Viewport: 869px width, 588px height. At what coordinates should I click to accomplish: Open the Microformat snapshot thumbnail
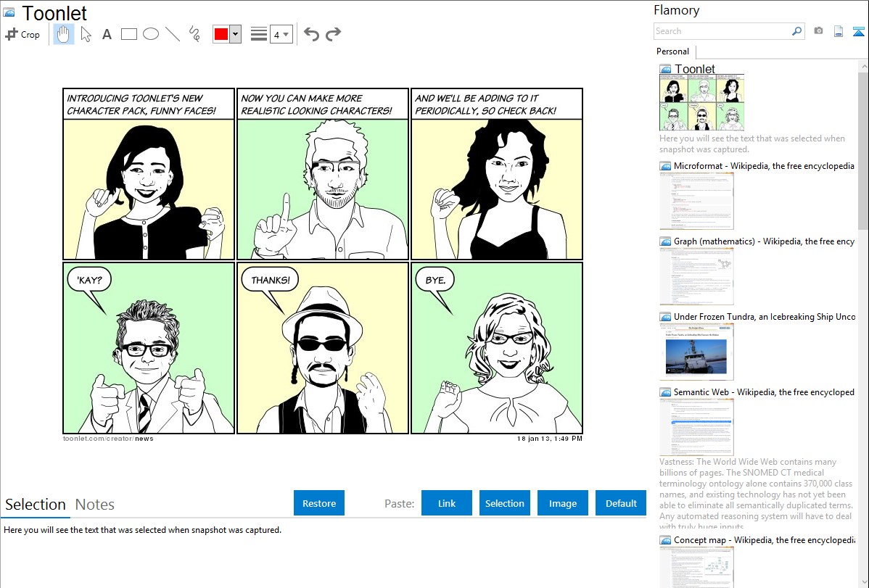[696, 201]
